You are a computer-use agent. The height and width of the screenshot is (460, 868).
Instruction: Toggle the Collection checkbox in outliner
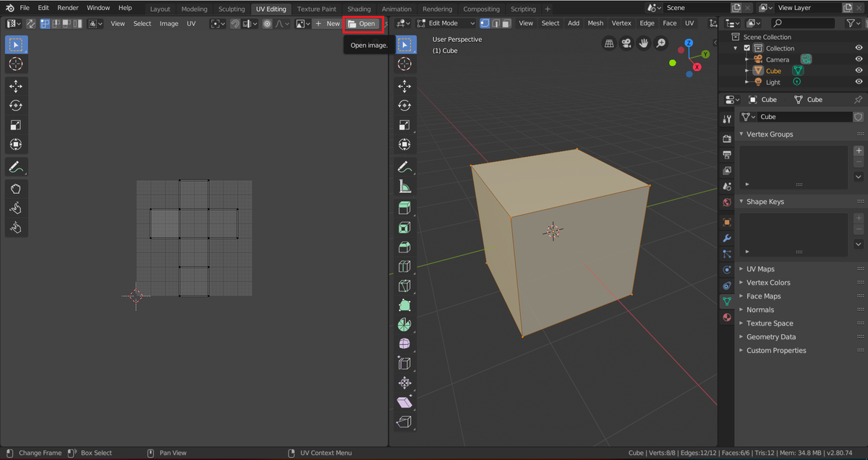[x=747, y=48]
